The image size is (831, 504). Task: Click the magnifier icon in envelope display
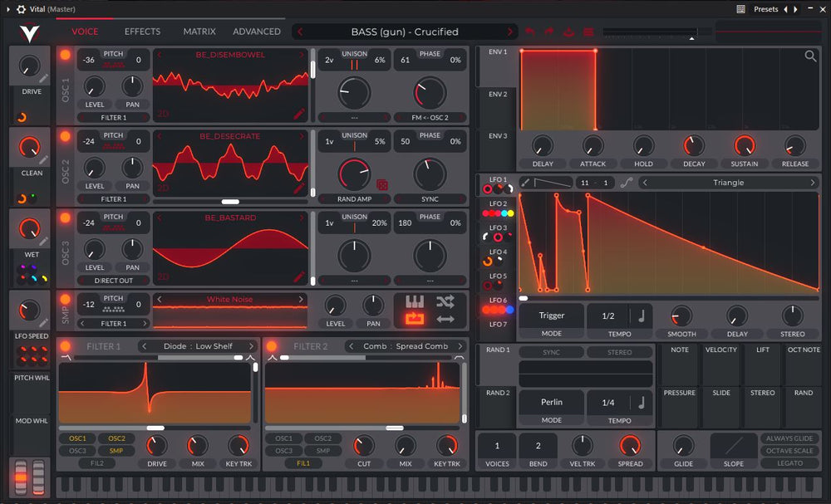click(810, 56)
